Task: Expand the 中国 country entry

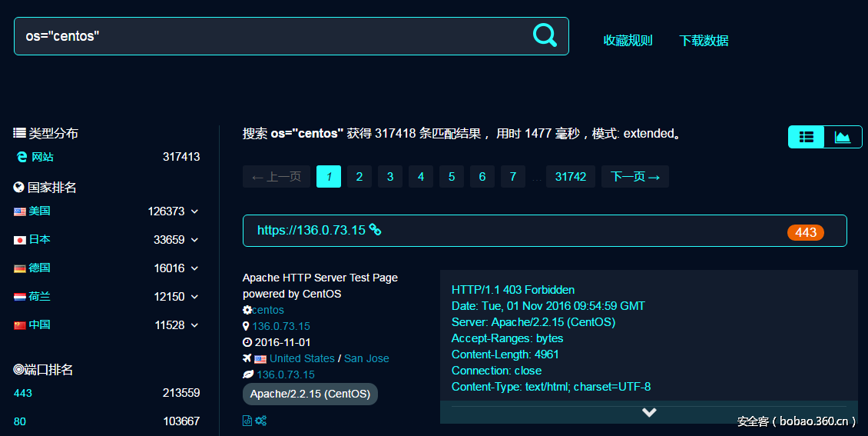Action: click(x=194, y=325)
